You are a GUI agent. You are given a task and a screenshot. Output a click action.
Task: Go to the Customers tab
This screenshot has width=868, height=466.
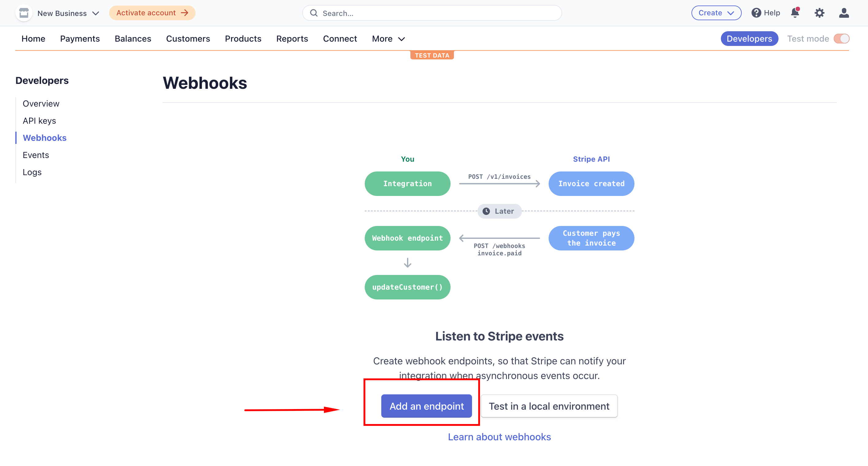188,39
